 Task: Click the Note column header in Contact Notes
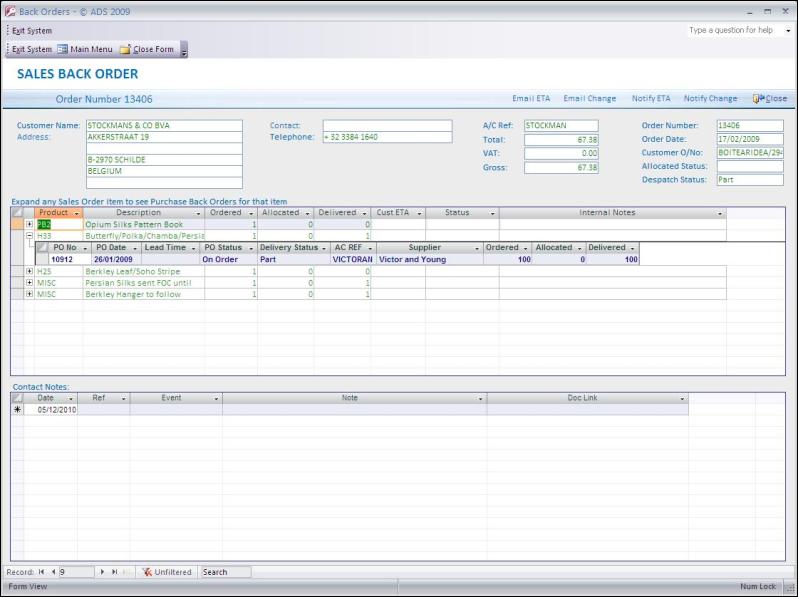[354, 398]
